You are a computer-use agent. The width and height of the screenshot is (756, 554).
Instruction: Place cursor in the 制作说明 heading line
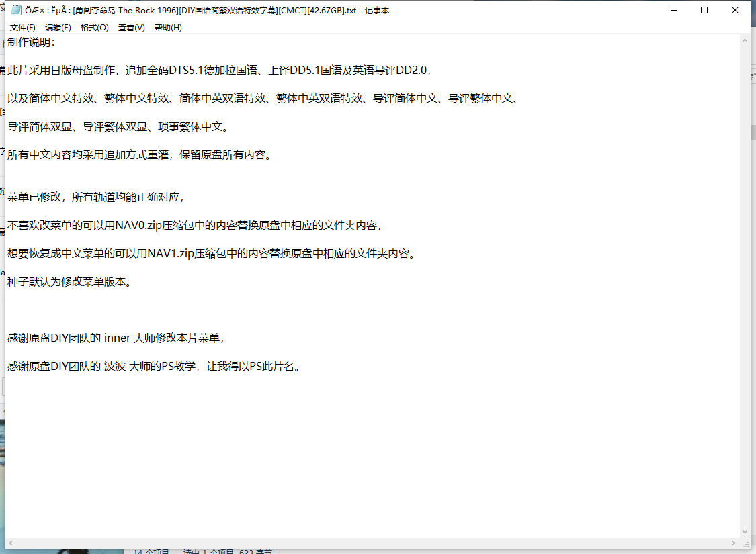point(30,42)
